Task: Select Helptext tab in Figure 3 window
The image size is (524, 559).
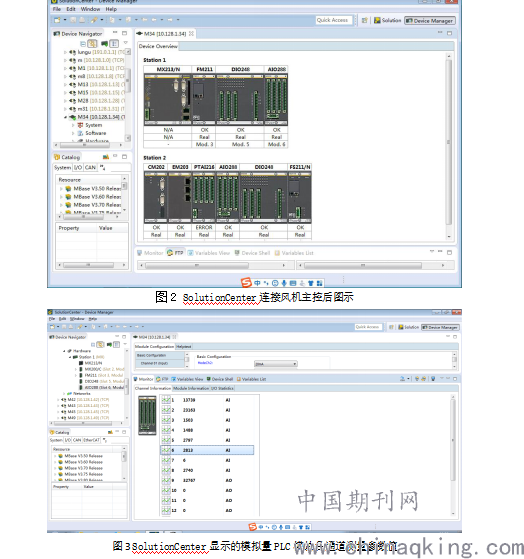Action: pos(184,347)
